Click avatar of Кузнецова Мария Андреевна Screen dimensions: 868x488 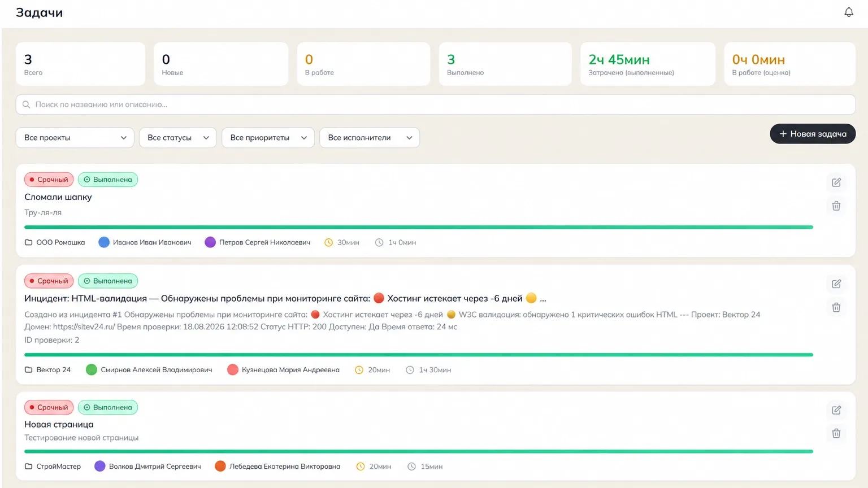point(232,370)
